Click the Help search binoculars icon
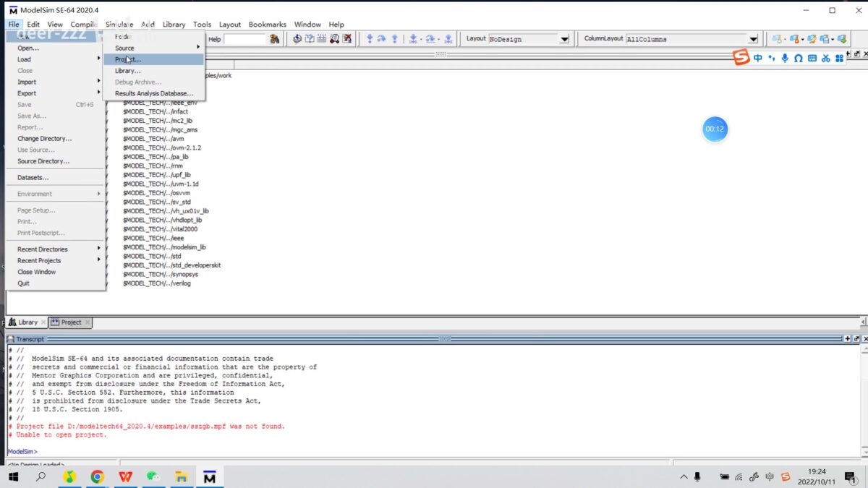Viewport: 868px width, 488px height. tap(275, 39)
